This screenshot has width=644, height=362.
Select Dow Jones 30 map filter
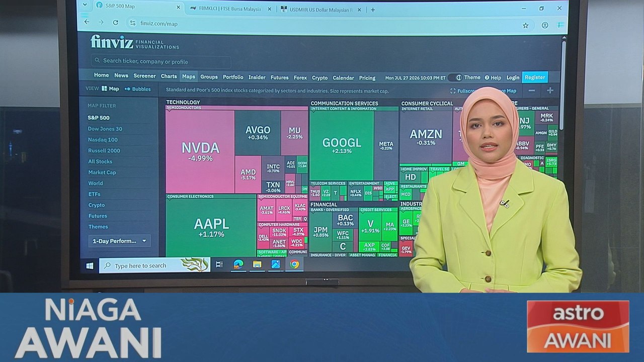pos(105,129)
